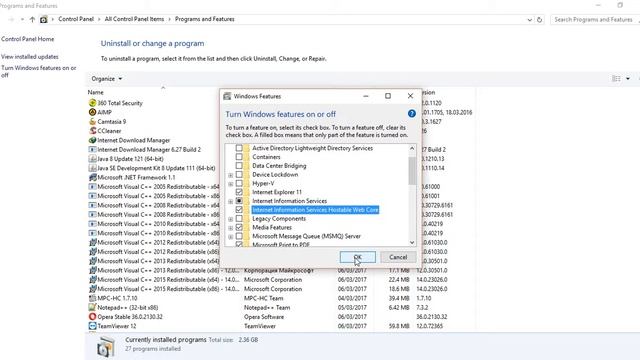Click the 360 Total Security program icon
The width and height of the screenshot is (640, 360).
[x=92, y=103]
